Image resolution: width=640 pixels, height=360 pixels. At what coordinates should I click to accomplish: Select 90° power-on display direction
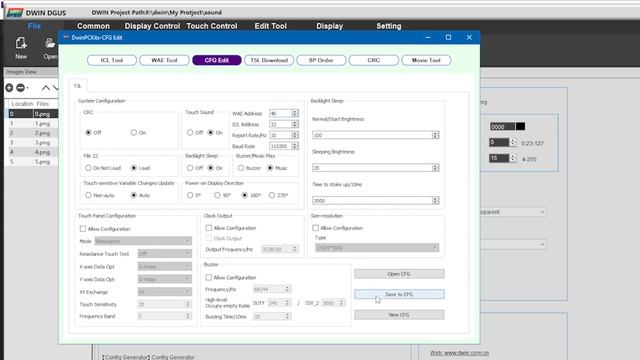coord(218,196)
